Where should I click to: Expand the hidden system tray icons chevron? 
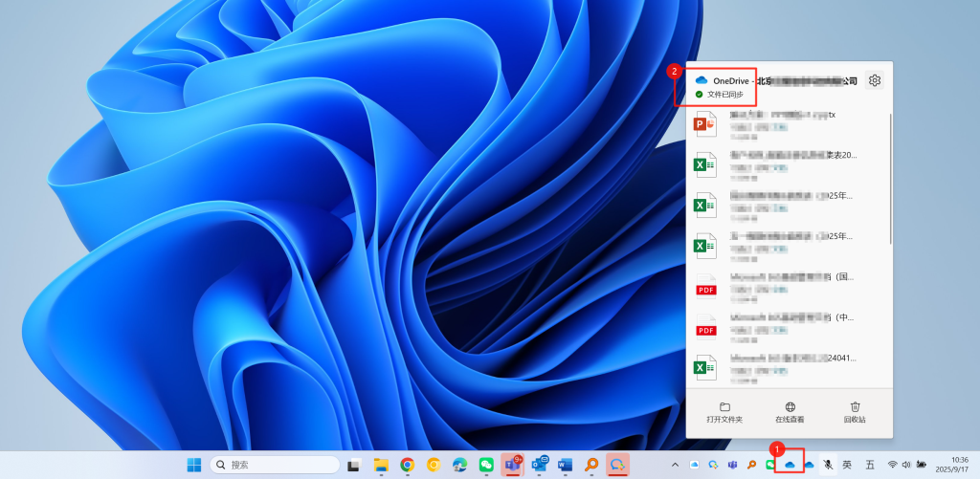point(677,465)
